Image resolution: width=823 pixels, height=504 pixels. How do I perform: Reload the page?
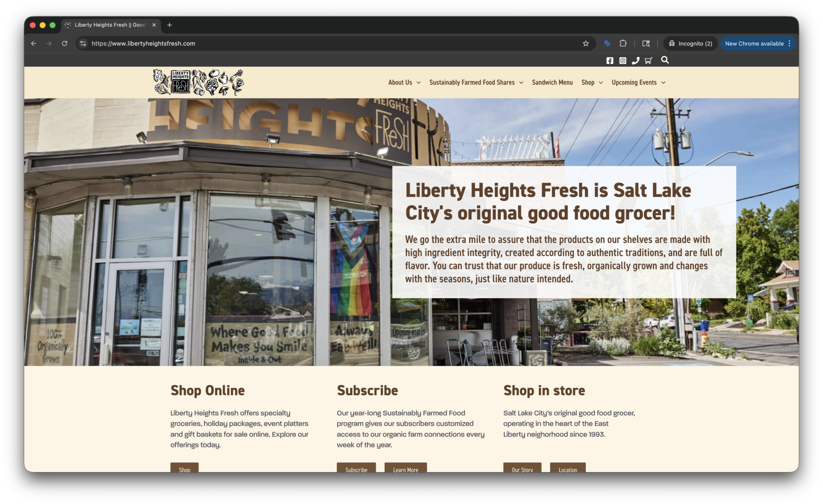tap(65, 43)
